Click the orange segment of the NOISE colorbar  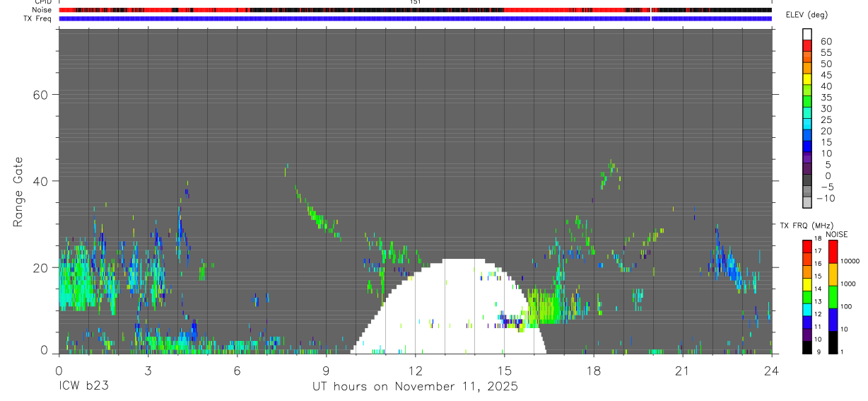[x=833, y=274]
